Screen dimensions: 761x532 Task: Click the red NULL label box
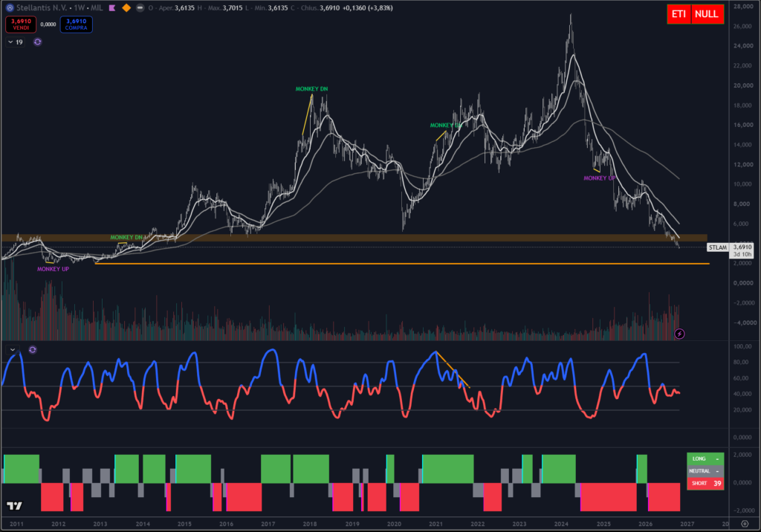(707, 14)
